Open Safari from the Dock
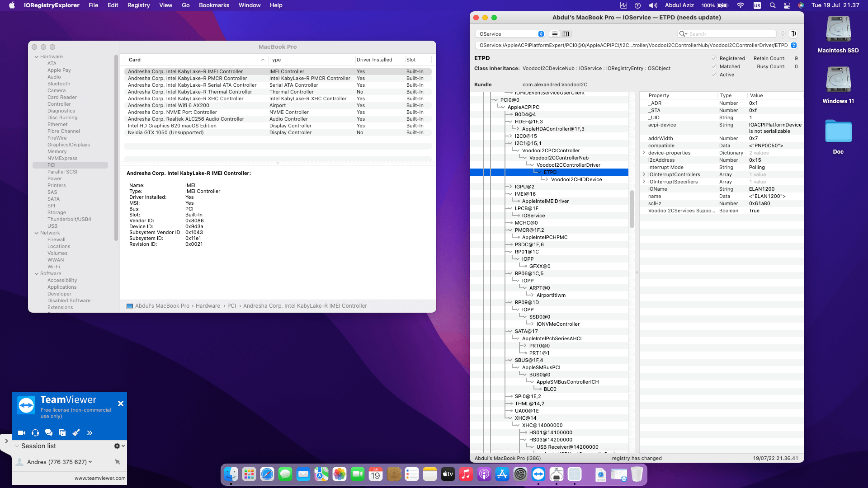Viewport: 868px width, 488px height. (267, 474)
